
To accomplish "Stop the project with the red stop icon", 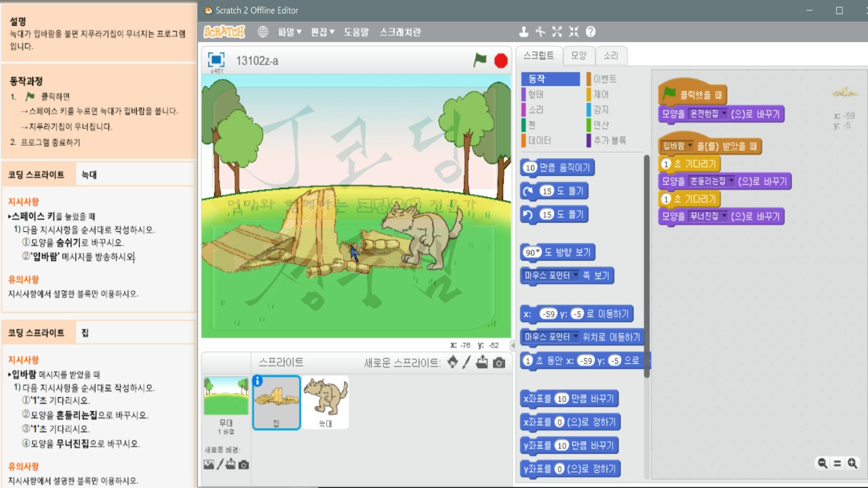I will tap(500, 60).
